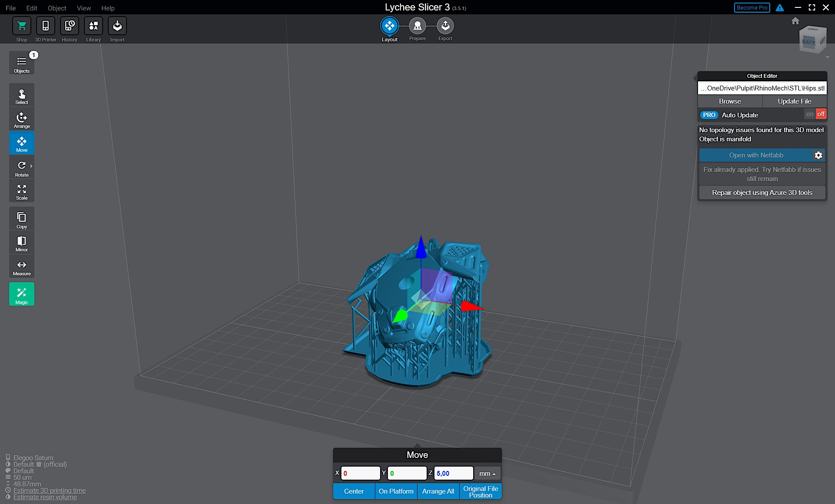Click the Default (official) resin profile text
The height and width of the screenshot is (504, 835).
point(40,464)
